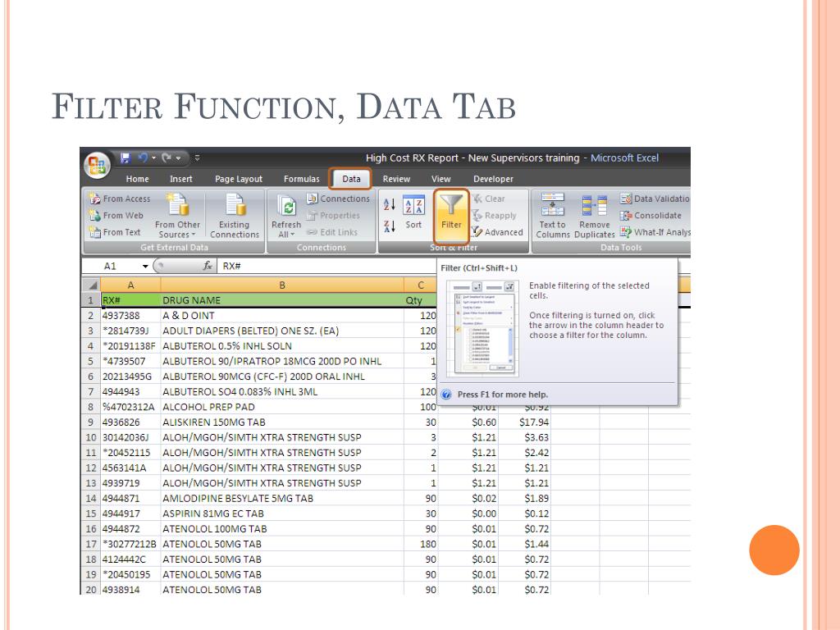Click Press F1 for more help icon
The width and height of the screenshot is (840, 630).
tap(446, 395)
